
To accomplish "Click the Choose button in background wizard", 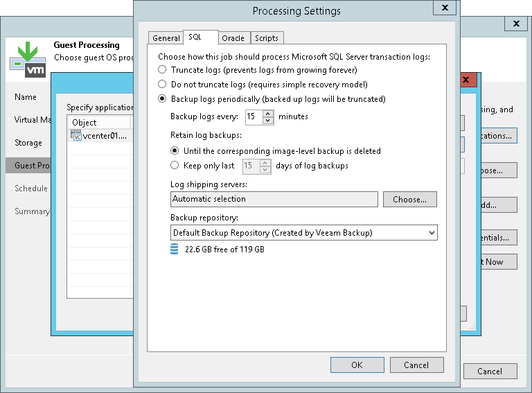I will pyautogui.click(x=499, y=171).
